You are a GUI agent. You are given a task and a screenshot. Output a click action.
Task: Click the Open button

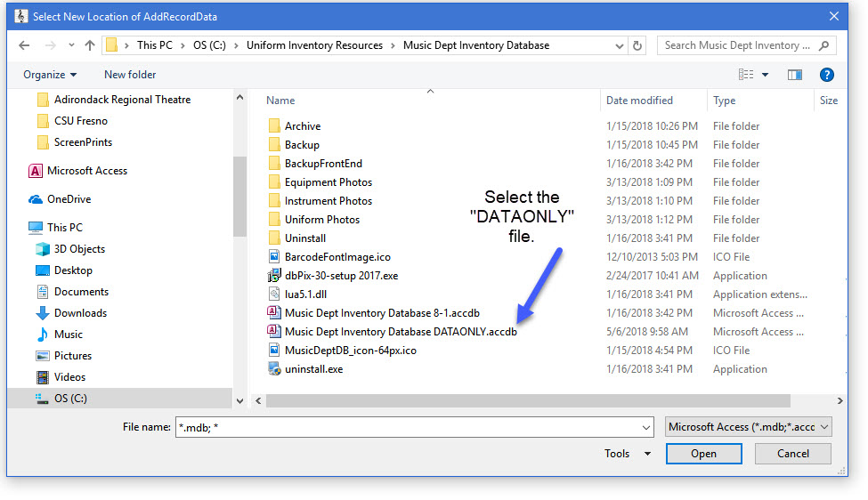click(x=703, y=454)
